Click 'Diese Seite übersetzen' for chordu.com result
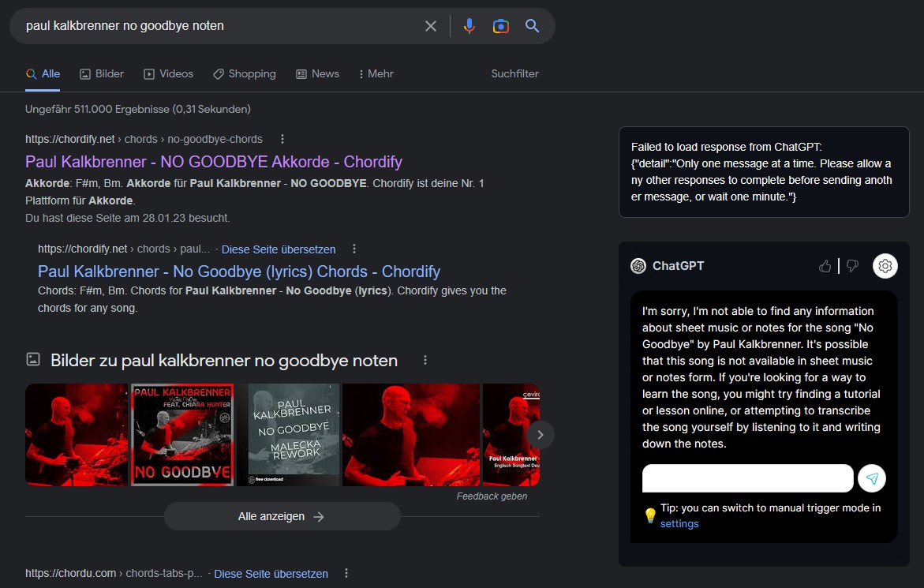 pos(271,574)
